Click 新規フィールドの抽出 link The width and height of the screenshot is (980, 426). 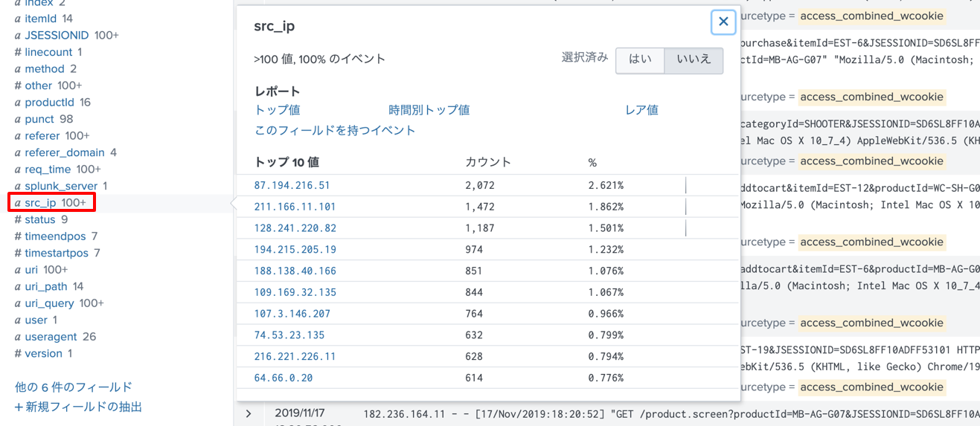(x=78, y=407)
